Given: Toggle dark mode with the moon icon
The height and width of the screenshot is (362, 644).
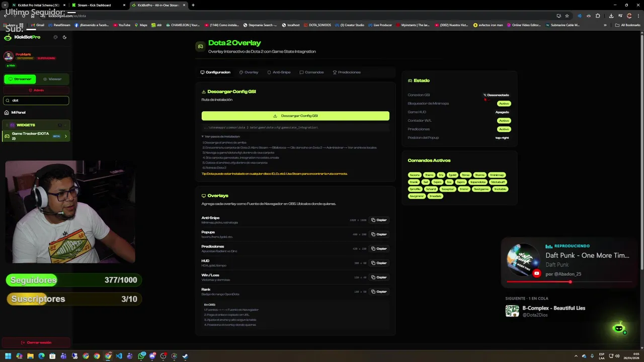Looking at the screenshot, I should pos(64,37).
